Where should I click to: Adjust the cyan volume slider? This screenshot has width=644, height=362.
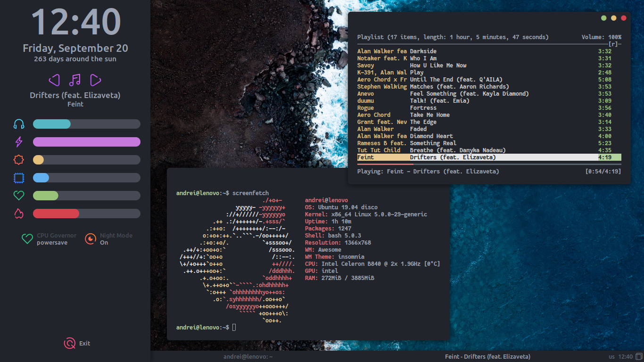87,124
